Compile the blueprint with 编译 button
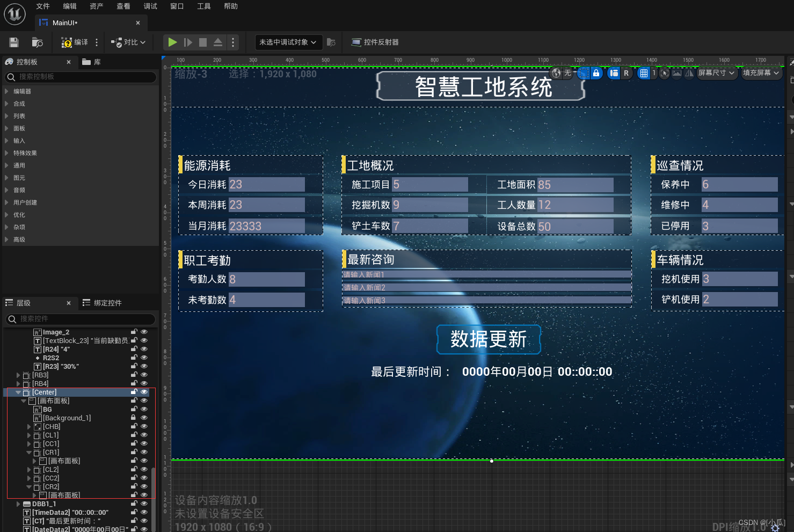The image size is (794, 532). [75, 42]
